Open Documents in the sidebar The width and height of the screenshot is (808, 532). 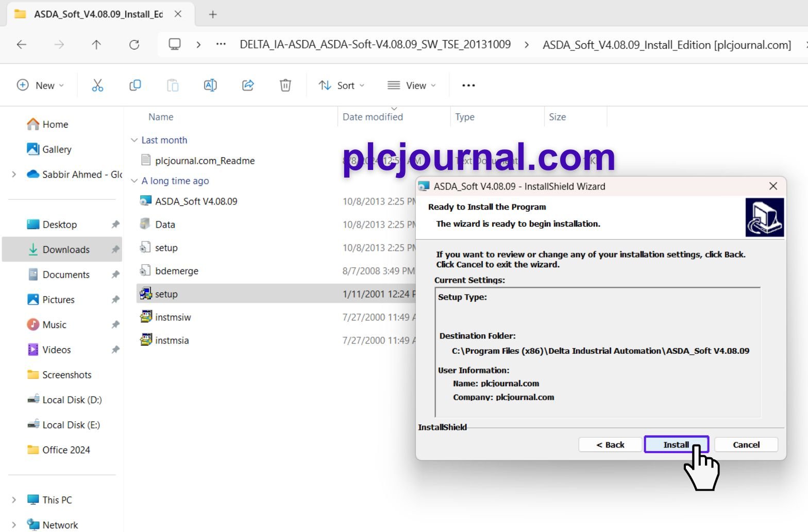click(x=66, y=274)
